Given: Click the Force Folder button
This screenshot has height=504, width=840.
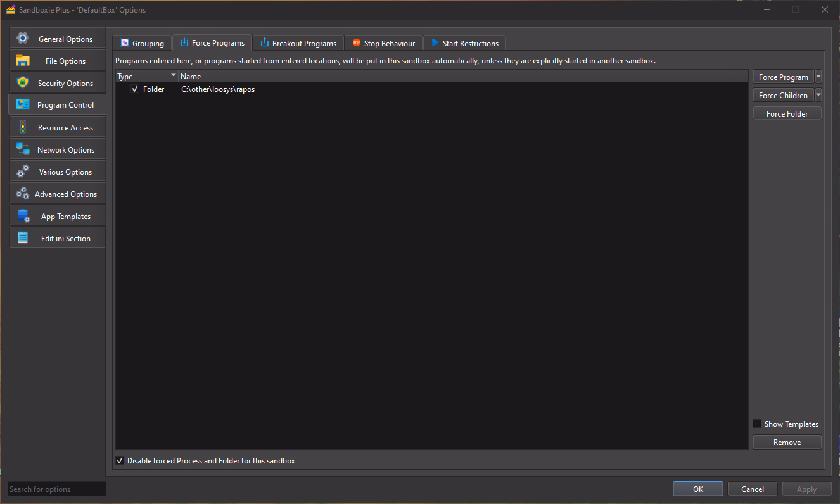Looking at the screenshot, I should 787,113.
